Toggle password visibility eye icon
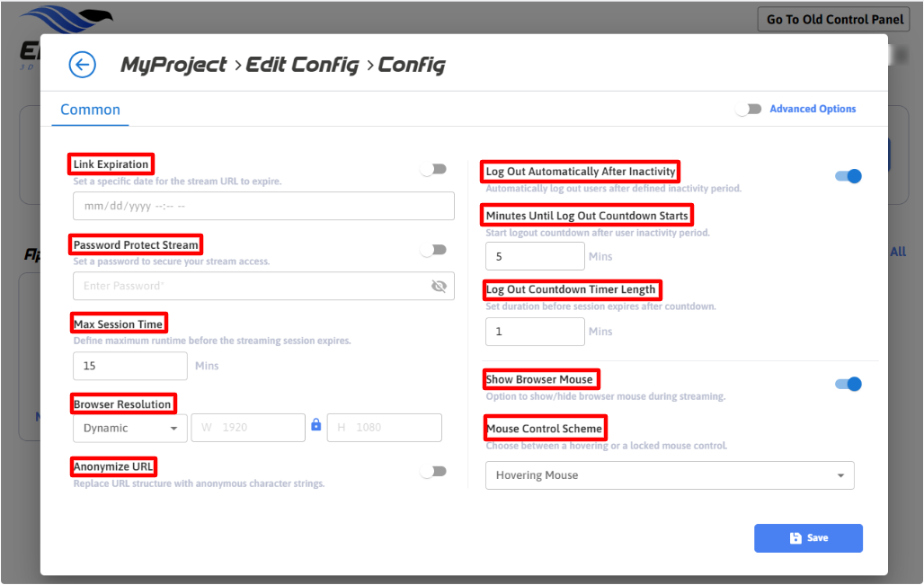 [439, 286]
